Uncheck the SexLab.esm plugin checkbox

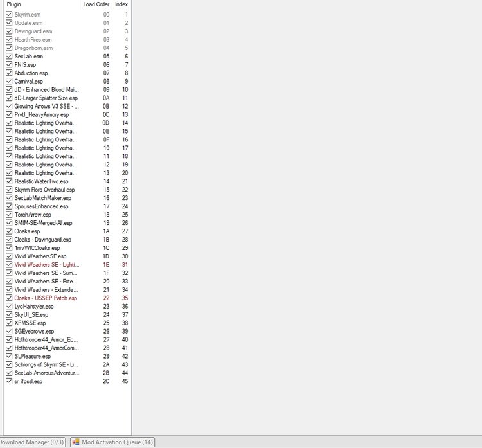[9, 57]
